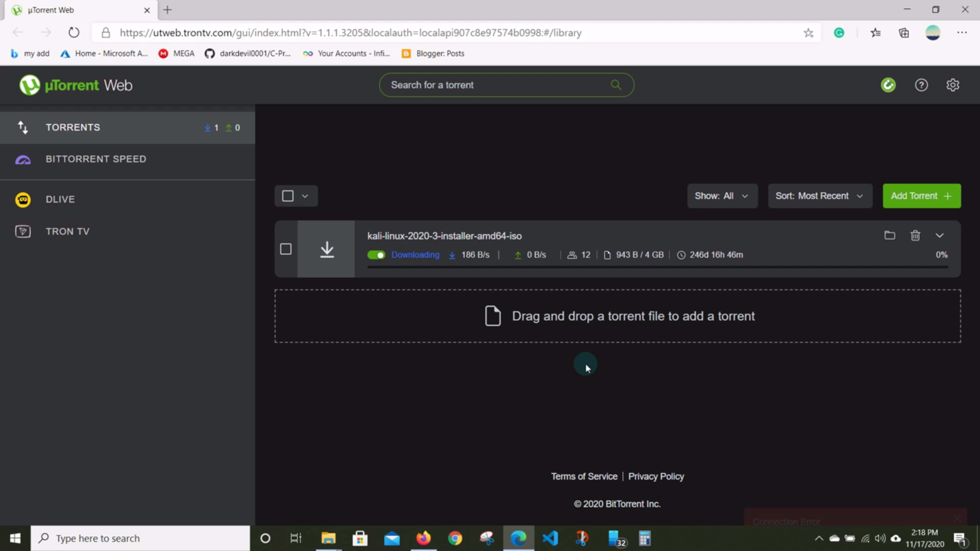Viewport: 980px width, 551px height.
Task: Open the MEGA bookmark
Action: pyautogui.click(x=176, y=53)
